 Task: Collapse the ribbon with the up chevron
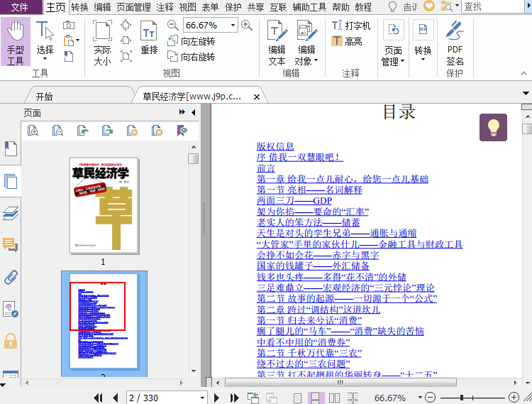[x=524, y=73]
